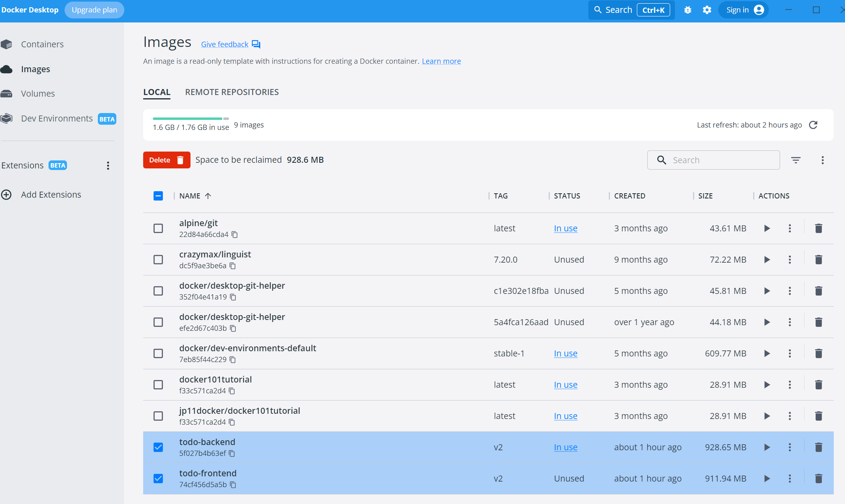
Task: Switch to the Remote Repositories tab
Action: 232,92
